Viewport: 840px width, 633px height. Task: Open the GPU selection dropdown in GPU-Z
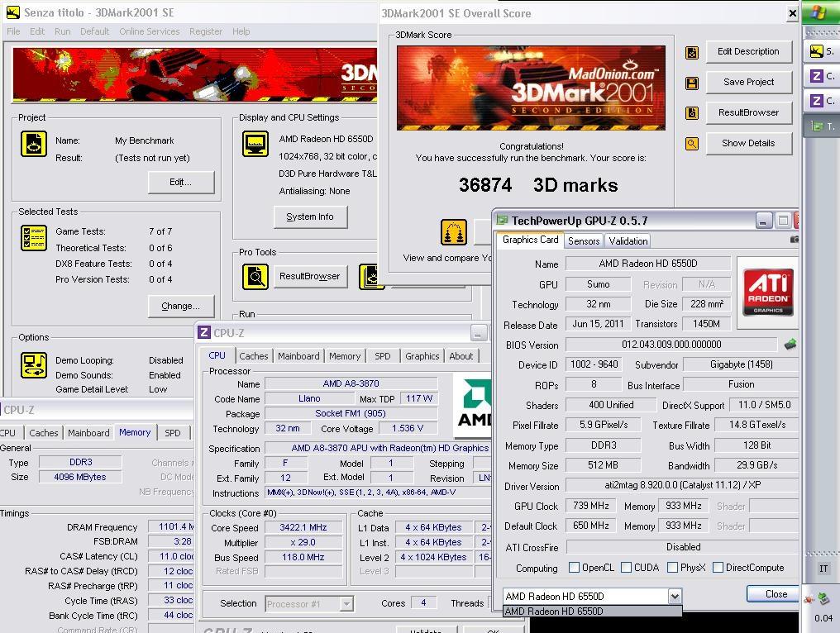675,596
